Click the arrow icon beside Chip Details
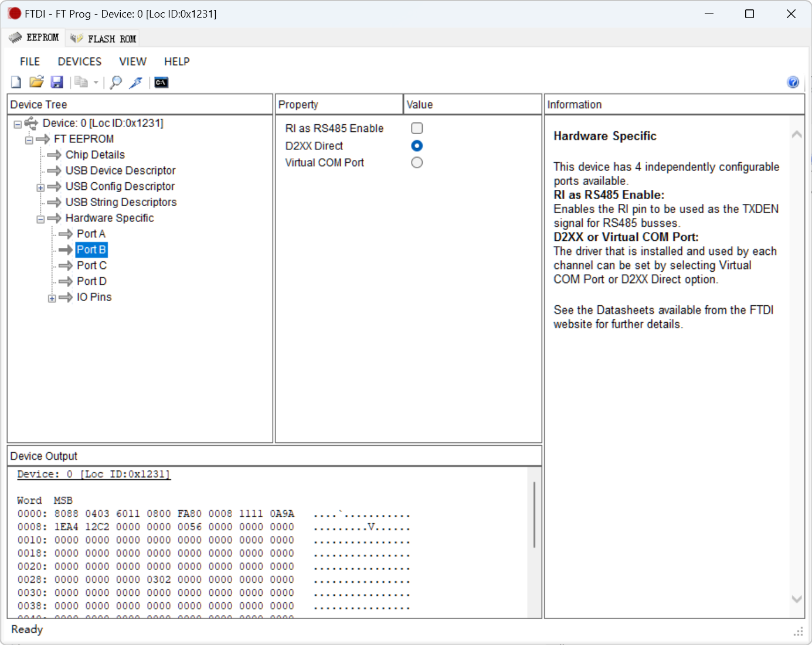The image size is (812, 645). pos(55,155)
